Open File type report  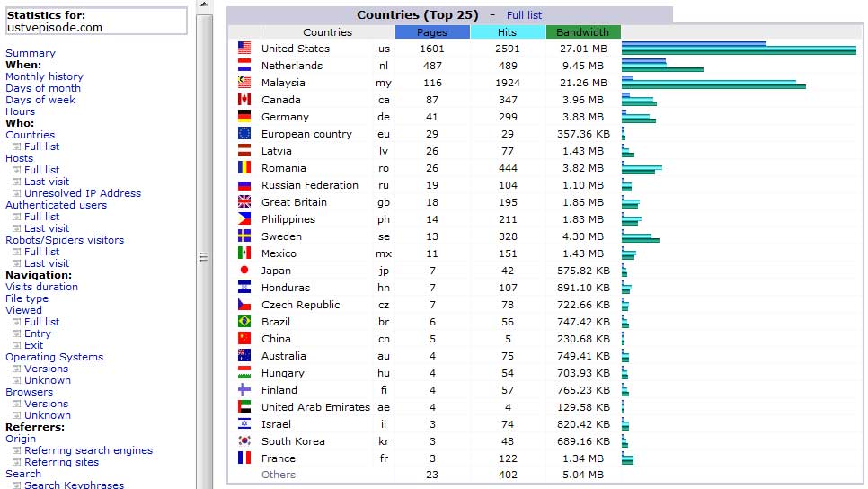coord(27,298)
